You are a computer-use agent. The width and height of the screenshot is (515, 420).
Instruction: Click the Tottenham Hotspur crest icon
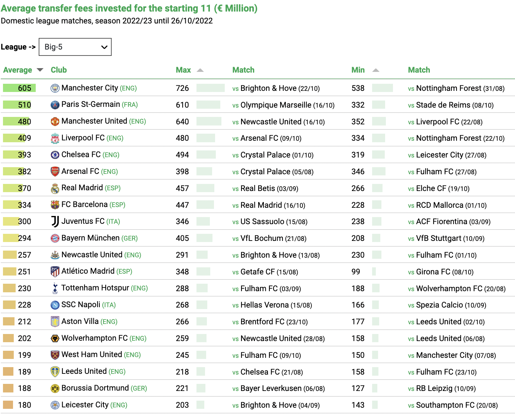click(x=55, y=288)
